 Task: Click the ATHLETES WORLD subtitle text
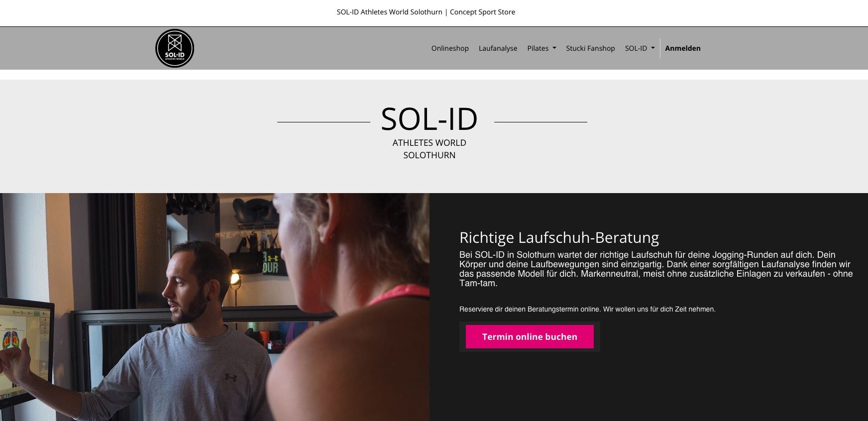pos(430,143)
